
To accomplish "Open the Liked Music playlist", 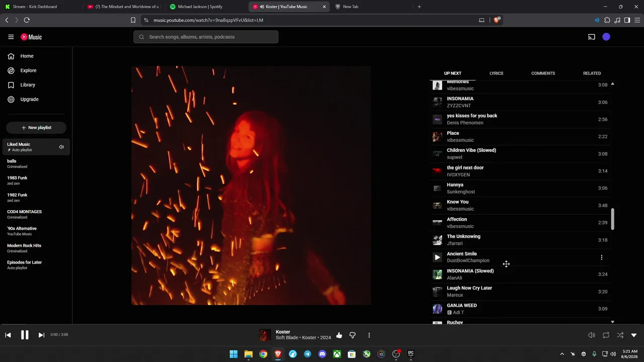I will 36,147.
